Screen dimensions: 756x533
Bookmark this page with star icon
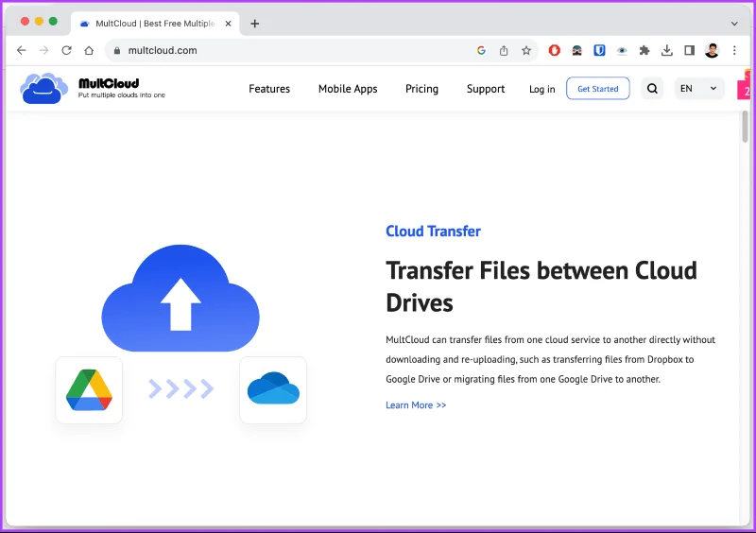(526, 50)
